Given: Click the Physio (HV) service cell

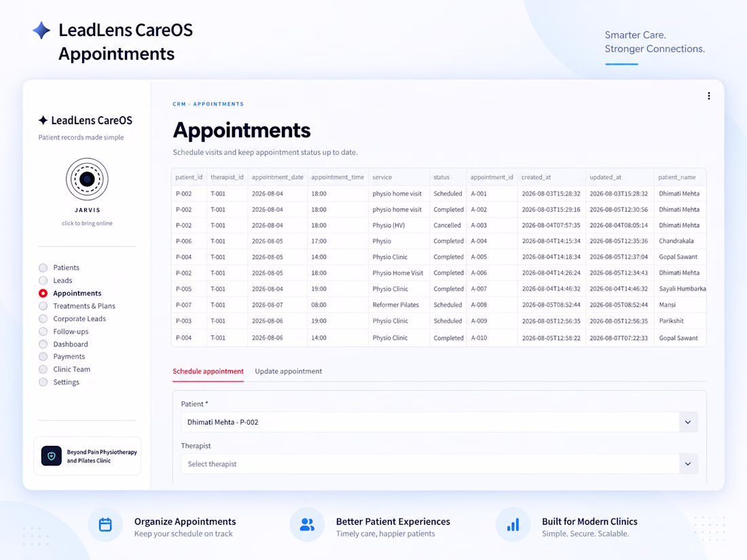Looking at the screenshot, I should 399,225.
